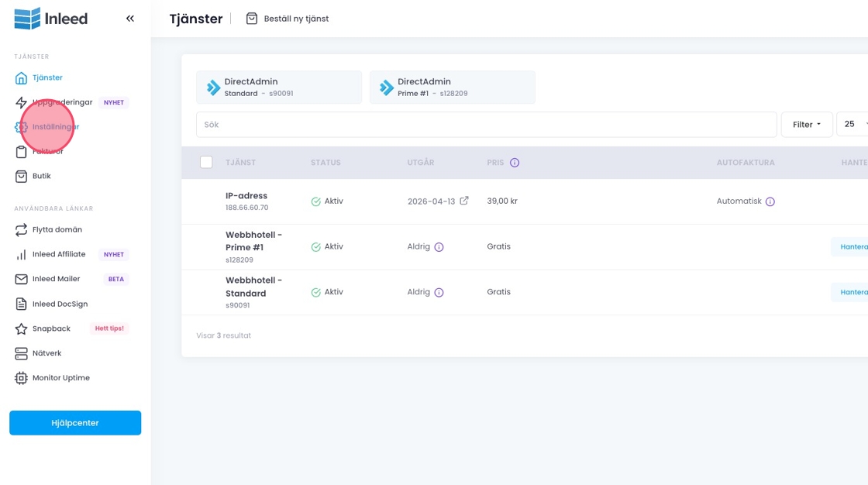Click the Hjälpcenter button
The height and width of the screenshot is (485, 868).
(x=75, y=423)
